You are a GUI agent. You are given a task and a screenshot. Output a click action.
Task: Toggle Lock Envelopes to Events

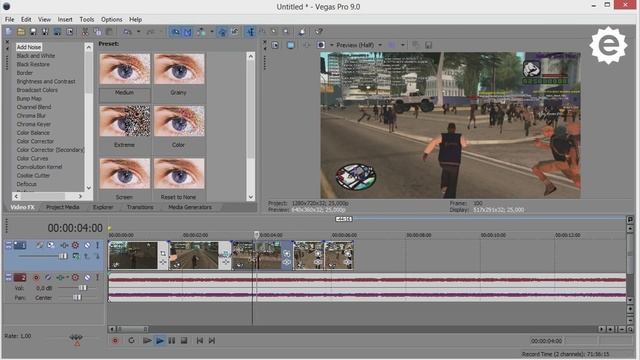point(222,32)
